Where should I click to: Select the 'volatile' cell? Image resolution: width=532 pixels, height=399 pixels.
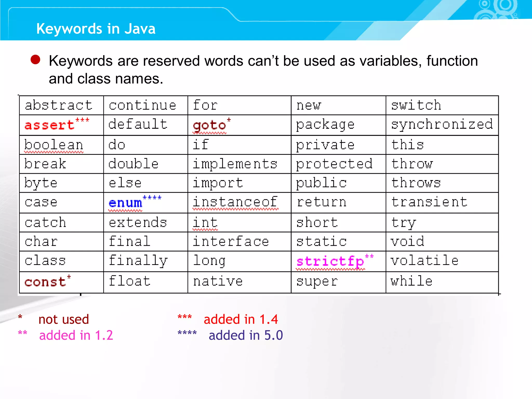point(442,261)
